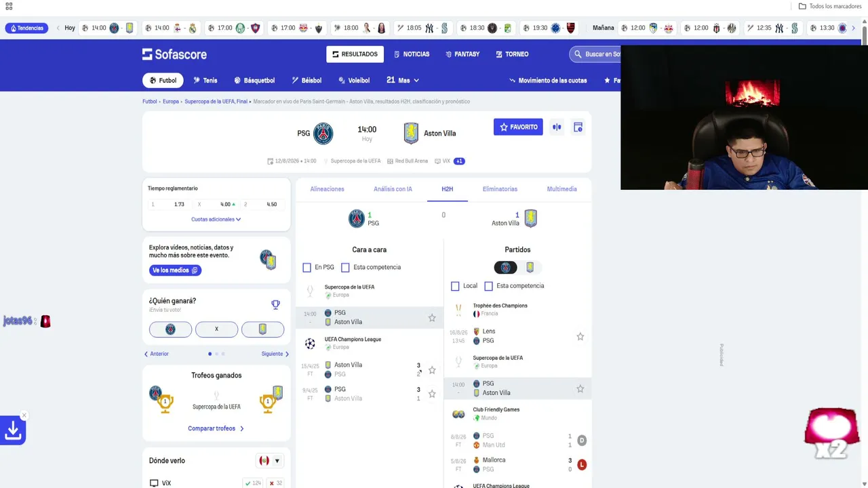
Task: Open the Todos los marcadores bookmarks folder
Action: [829, 6]
